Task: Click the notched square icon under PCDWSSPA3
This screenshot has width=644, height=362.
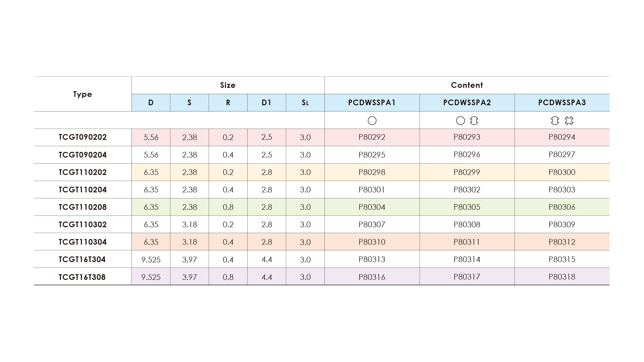Action: tap(569, 121)
